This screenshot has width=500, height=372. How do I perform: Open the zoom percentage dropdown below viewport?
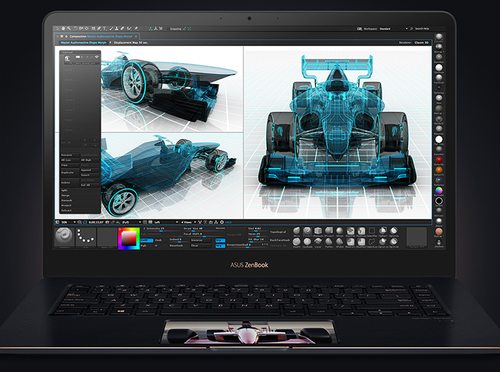pos(68,222)
